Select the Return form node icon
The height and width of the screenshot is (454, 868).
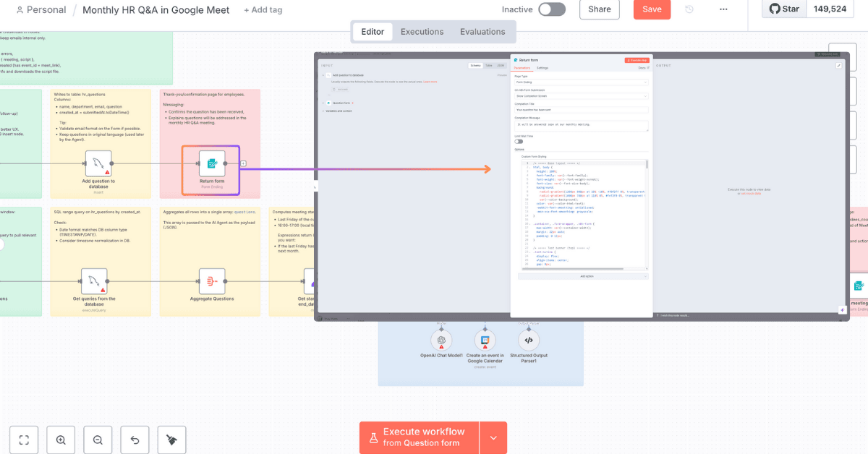[211, 163]
